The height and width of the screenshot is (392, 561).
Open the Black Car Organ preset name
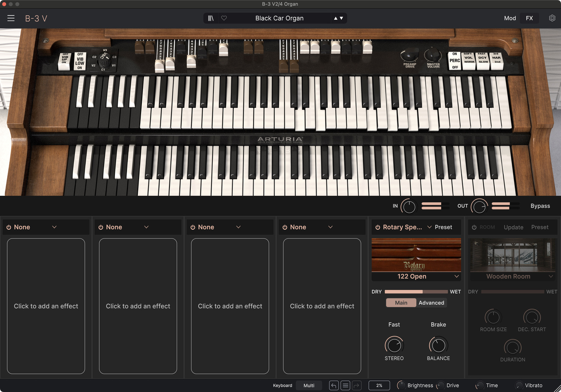click(279, 18)
